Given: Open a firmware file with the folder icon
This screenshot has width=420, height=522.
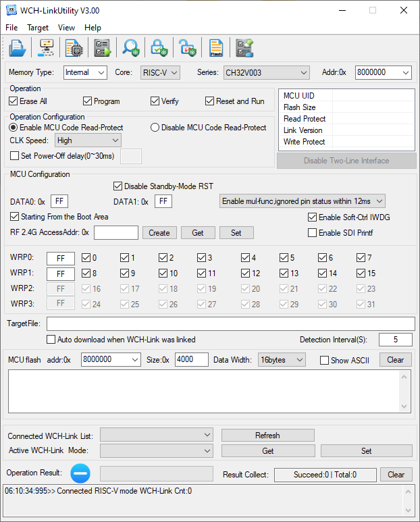Looking at the screenshot, I should [17, 48].
